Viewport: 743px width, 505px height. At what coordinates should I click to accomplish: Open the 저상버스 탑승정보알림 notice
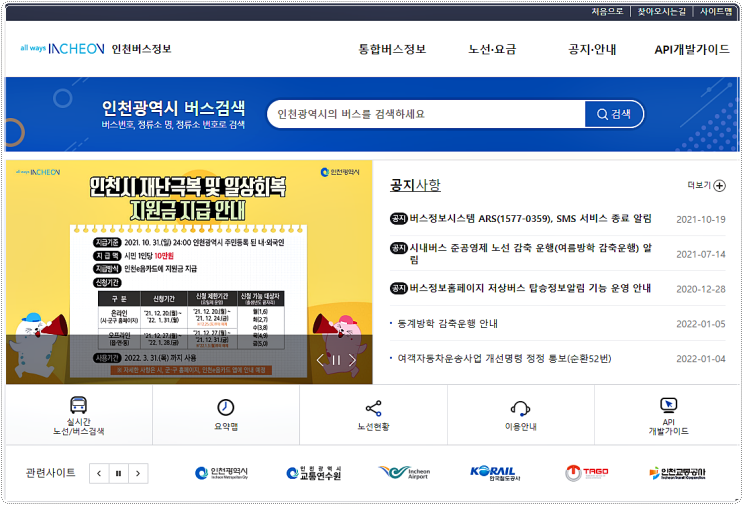[530, 288]
